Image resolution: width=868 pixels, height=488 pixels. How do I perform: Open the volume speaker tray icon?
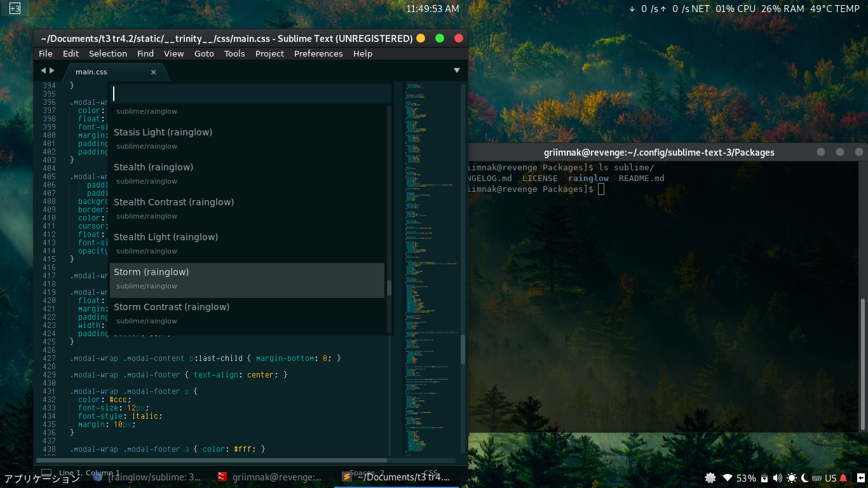777,478
